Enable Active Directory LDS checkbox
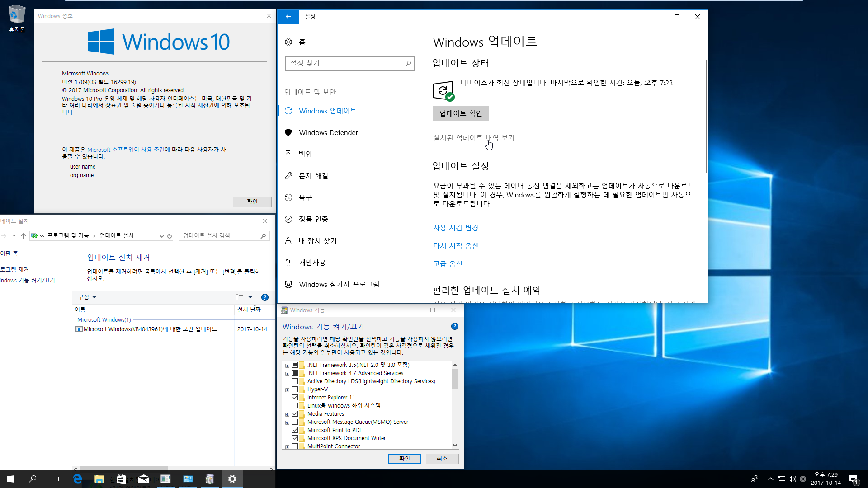This screenshot has width=868, height=488. (295, 381)
